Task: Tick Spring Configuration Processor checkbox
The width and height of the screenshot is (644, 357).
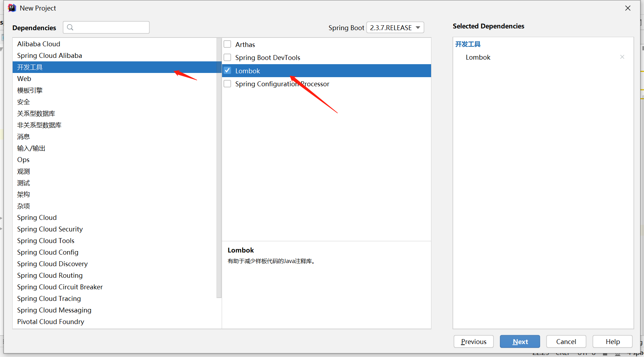Action: (227, 84)
